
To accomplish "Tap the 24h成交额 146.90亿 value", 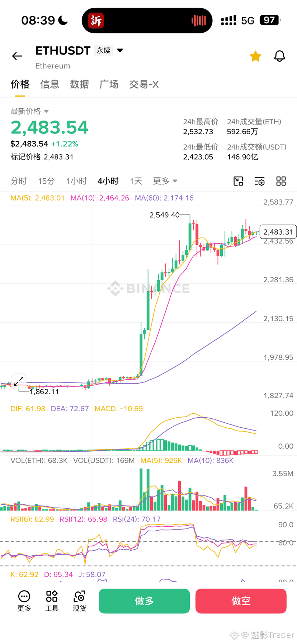I will [x=242, y=157].
